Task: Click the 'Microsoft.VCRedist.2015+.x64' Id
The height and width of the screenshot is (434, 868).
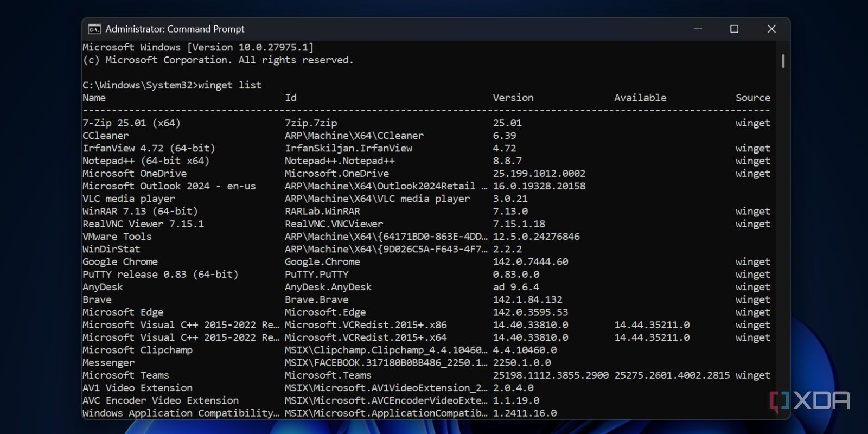Action: coord(366,337)
